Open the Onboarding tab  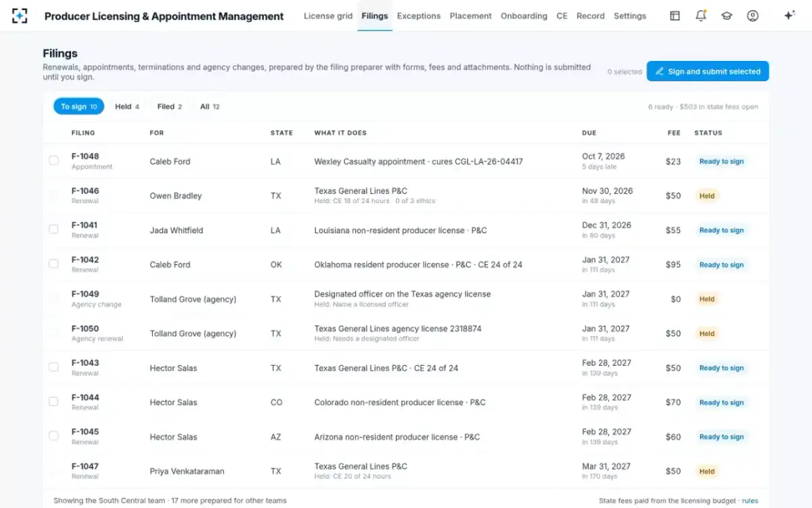click(524, 16)
